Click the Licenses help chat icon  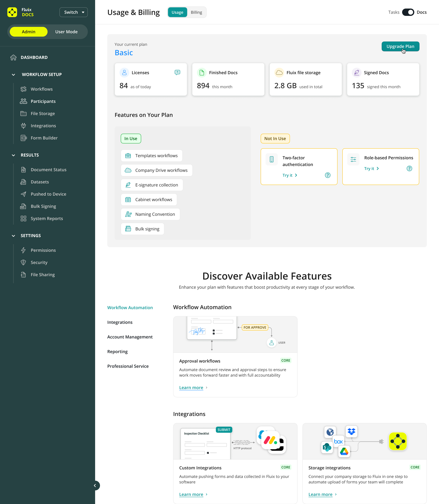tap(177, 72)
